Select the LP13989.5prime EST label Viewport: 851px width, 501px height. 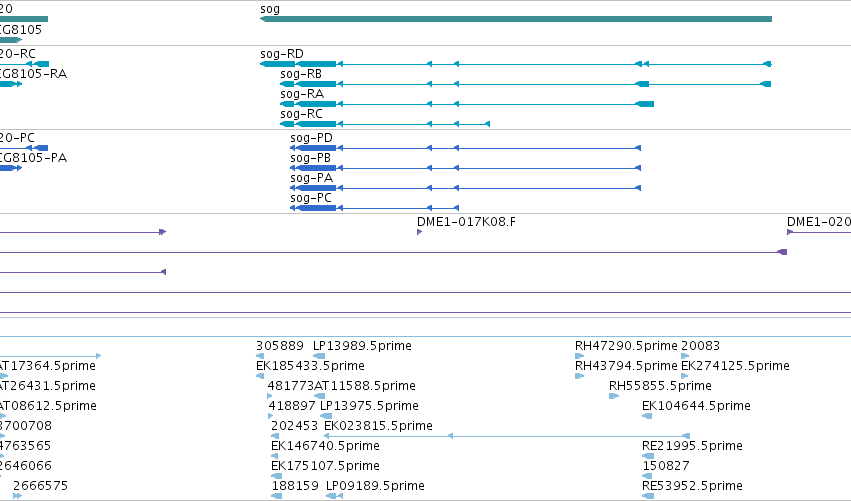coord(362,346)
